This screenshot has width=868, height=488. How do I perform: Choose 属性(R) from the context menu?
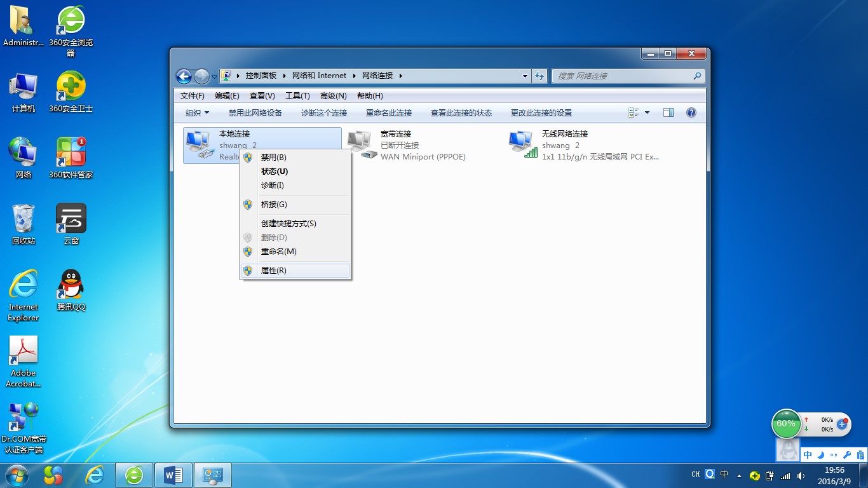coord(274,271)
